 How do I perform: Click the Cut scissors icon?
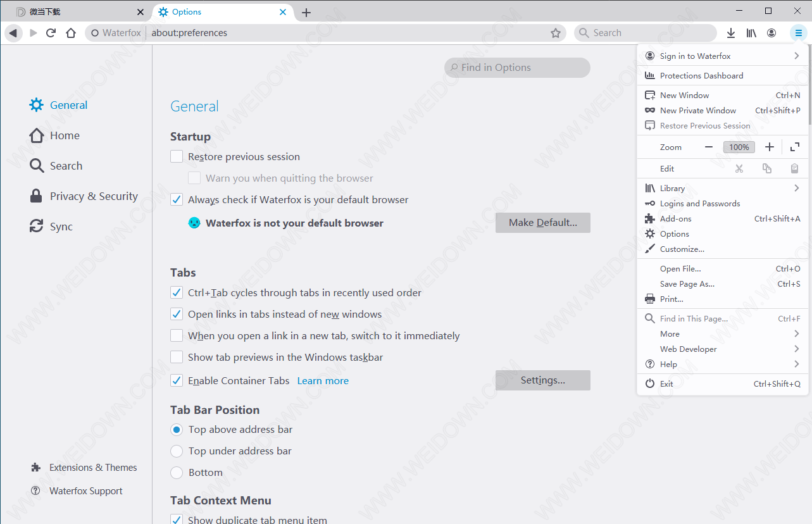click(739, 168)
